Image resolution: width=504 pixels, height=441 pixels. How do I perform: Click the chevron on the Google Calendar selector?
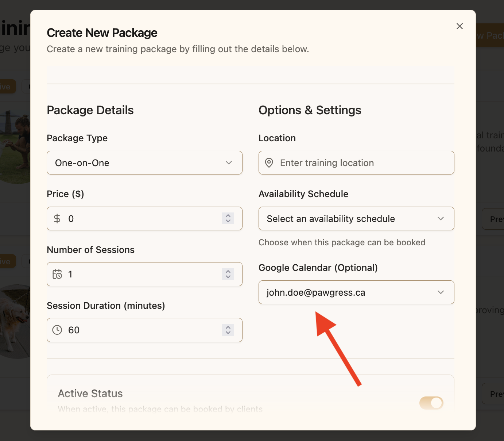[x=441, y=292]
